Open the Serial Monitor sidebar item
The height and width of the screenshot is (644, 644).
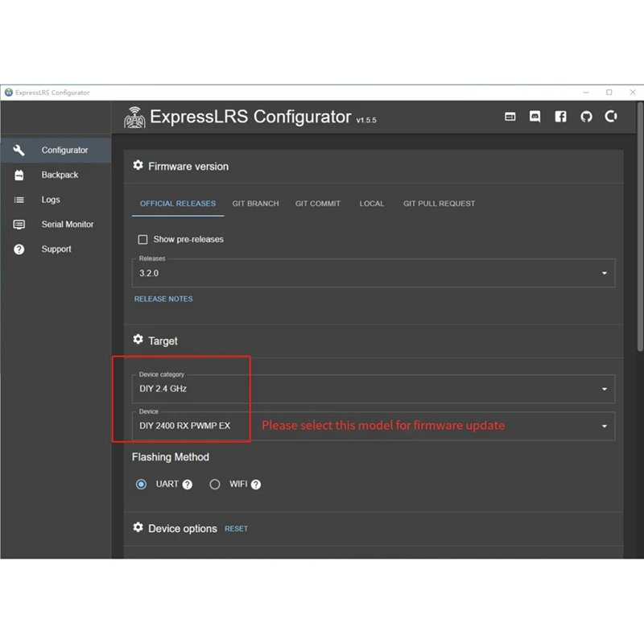[x=67, y=225]
